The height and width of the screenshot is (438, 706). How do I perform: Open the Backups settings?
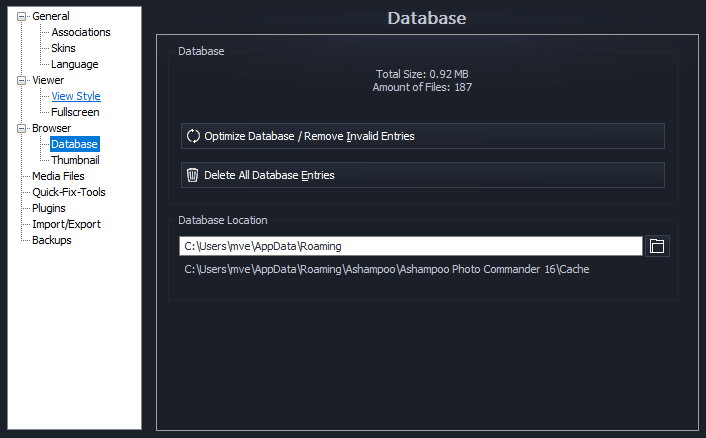click(x=52, y=240)
